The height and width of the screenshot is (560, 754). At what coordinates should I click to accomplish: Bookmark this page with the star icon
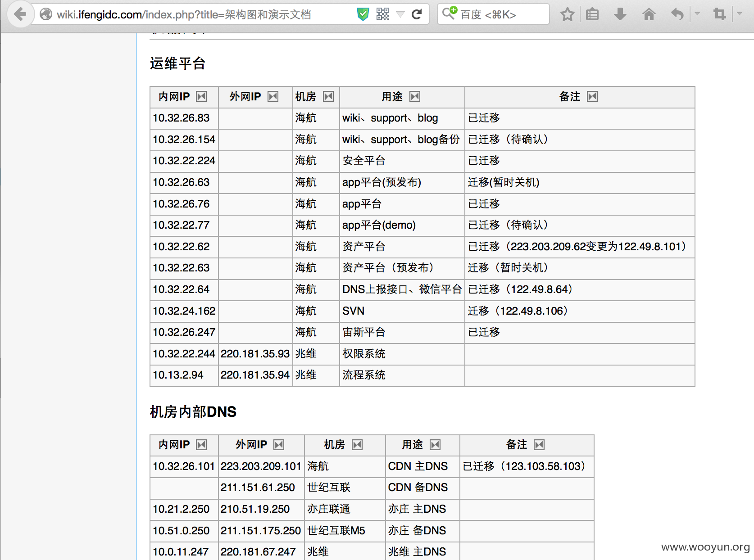(x=568, y=14)
